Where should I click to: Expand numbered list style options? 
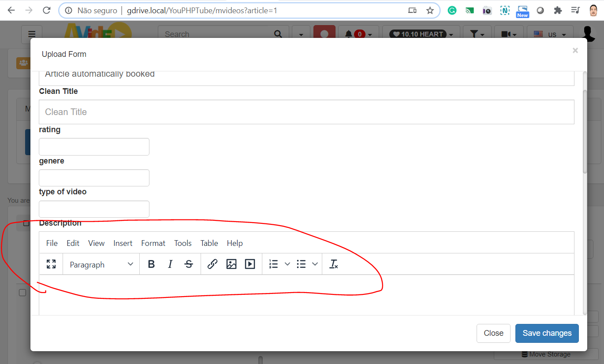pos(287,264)
